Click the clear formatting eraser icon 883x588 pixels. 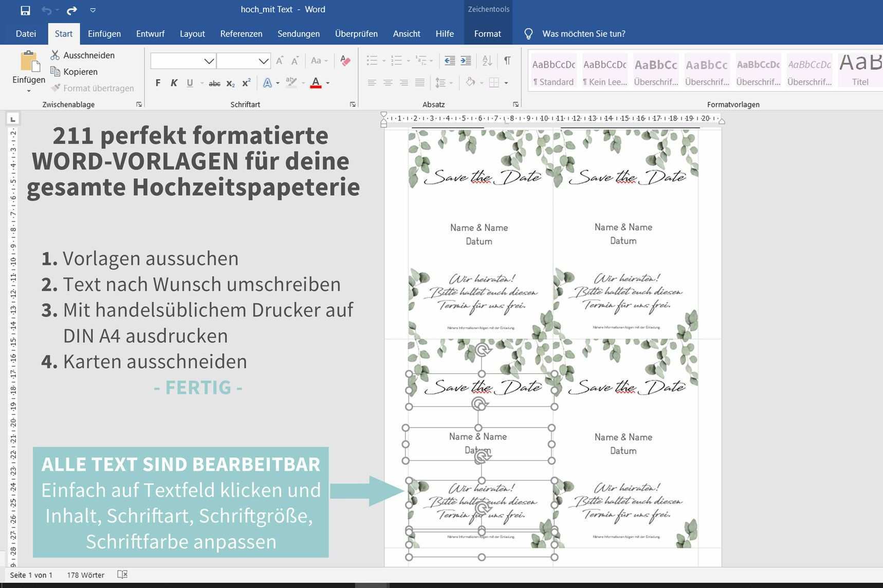point(345,61)
